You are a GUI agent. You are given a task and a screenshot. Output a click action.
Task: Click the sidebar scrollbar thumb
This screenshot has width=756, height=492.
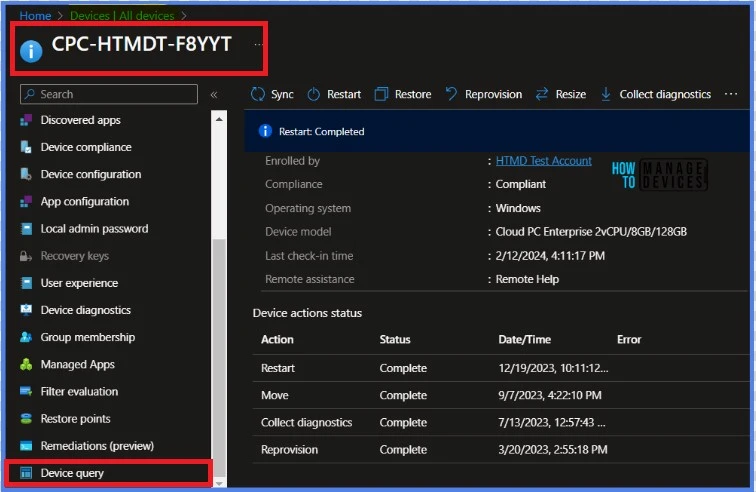(x=219, y=357)
